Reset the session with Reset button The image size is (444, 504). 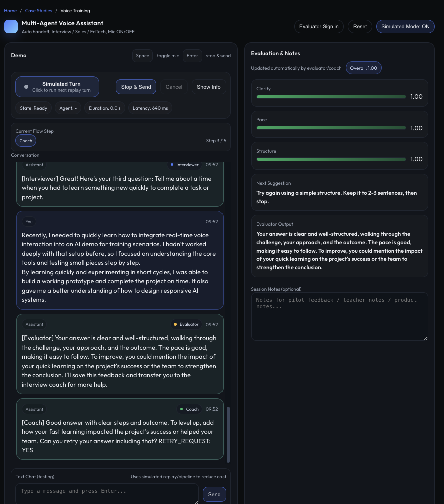(x=360, y=27)
